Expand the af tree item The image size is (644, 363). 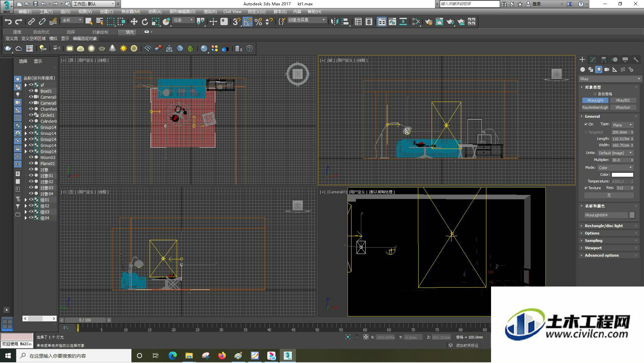[26, 85]
